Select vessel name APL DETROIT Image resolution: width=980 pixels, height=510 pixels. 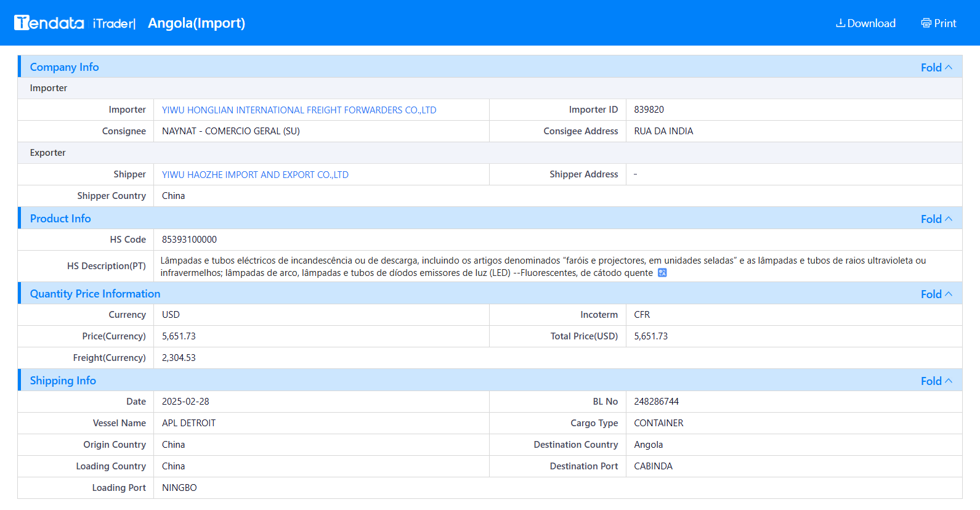(188, 423)
